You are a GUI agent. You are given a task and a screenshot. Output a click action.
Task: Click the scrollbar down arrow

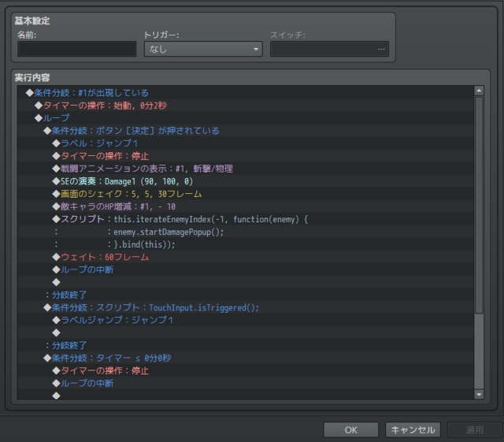(479, 394)
